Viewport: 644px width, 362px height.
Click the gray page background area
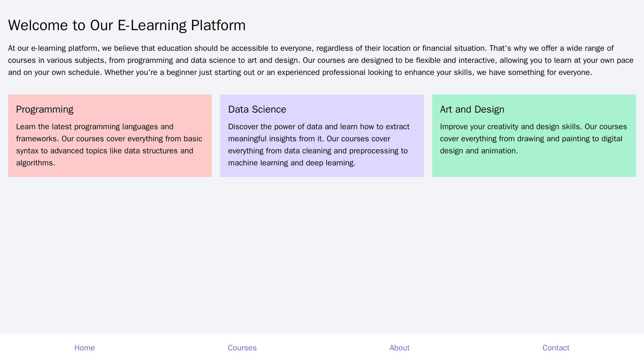click(x=322, y=245)
